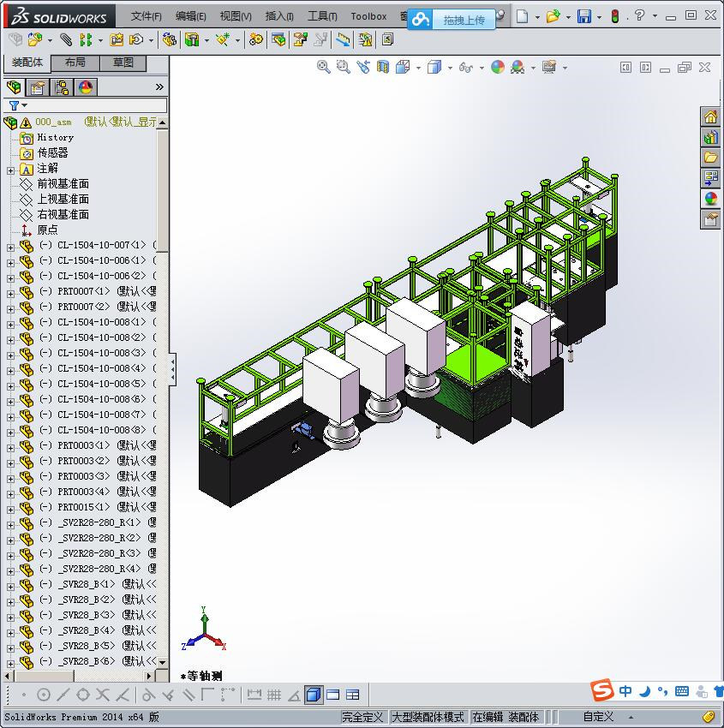Switch to the 草图 tab

(123, 63)
